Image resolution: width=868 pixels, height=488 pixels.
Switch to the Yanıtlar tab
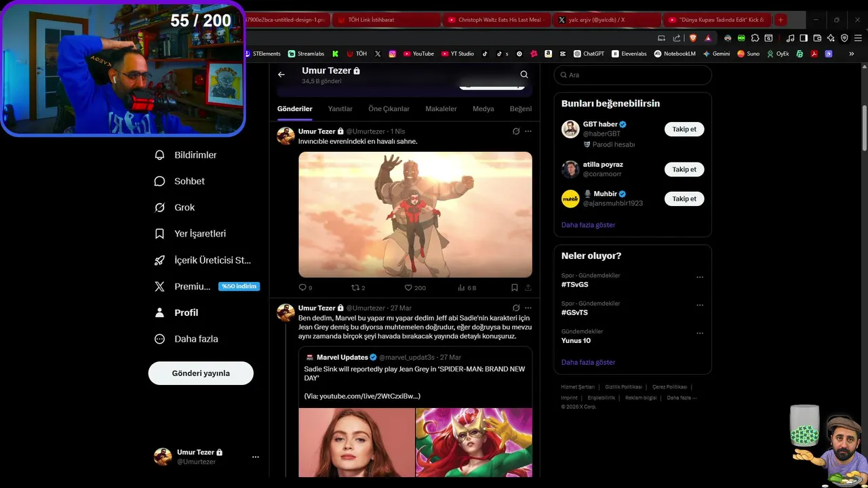click(340, 108)
